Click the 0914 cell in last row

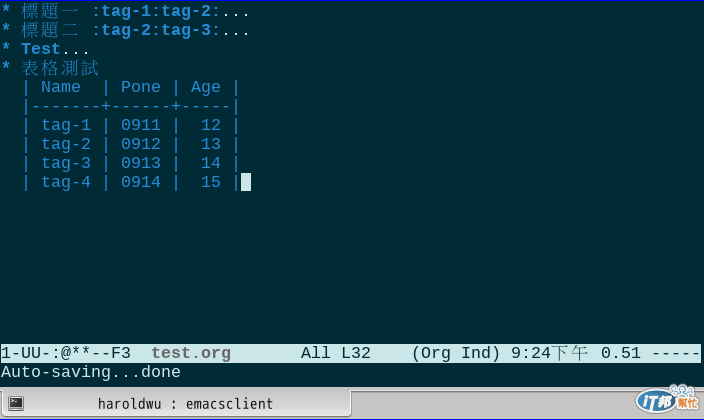(141, 182)
